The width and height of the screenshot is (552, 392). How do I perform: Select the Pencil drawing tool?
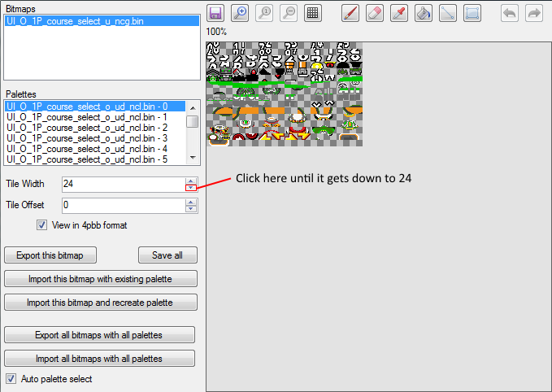[x=350, y=13]
